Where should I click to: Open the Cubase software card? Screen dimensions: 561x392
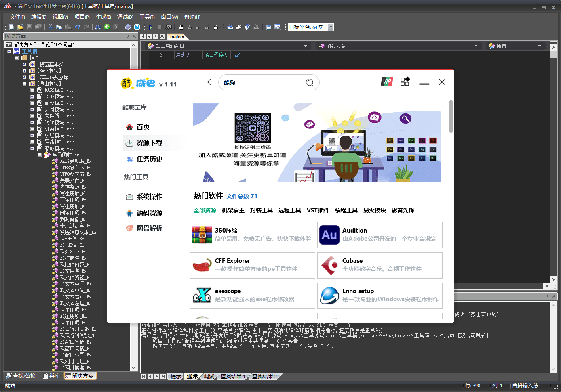(x=380, y=265)
